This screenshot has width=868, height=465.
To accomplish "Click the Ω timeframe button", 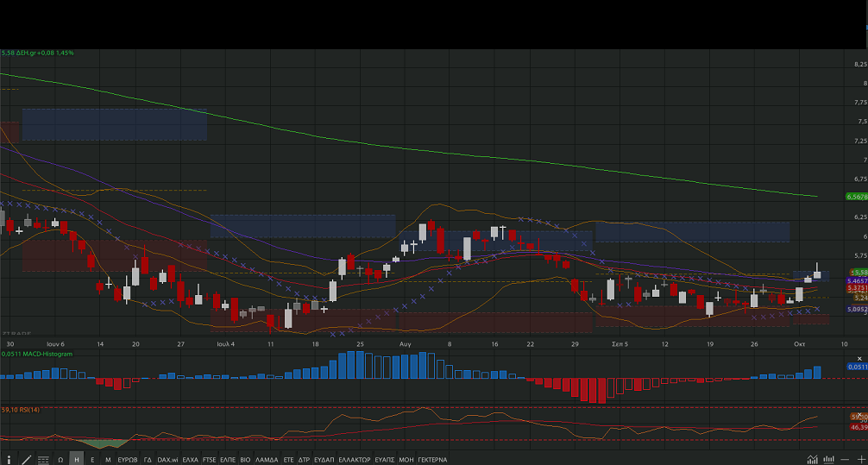I will [60, 460].
